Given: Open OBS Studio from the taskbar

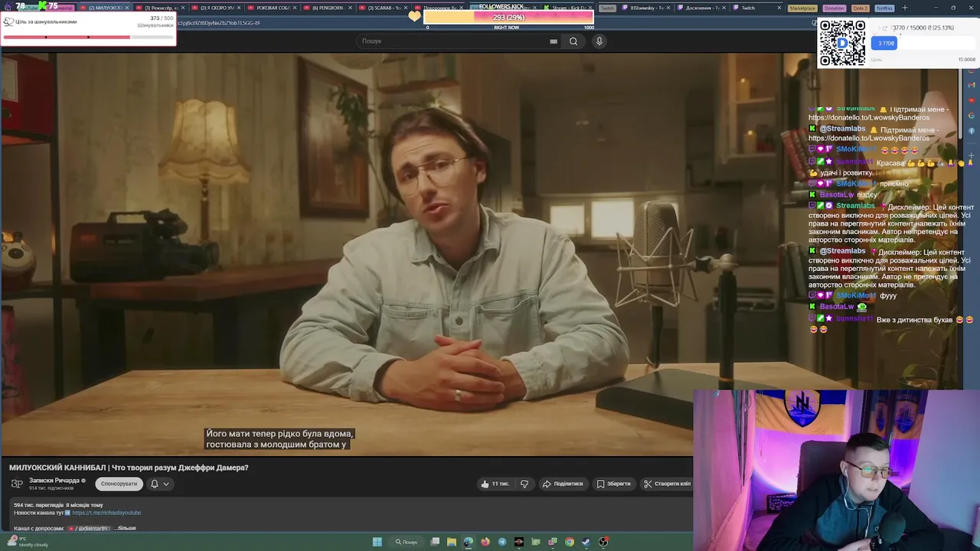Looking at the screenshot, I should 603,542.
